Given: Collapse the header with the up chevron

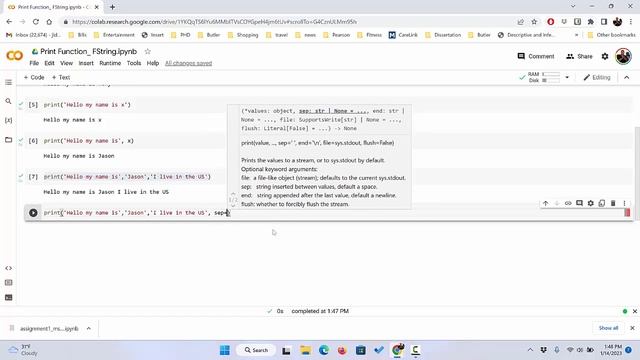Looking at the screenshot, I should point(627,77).
